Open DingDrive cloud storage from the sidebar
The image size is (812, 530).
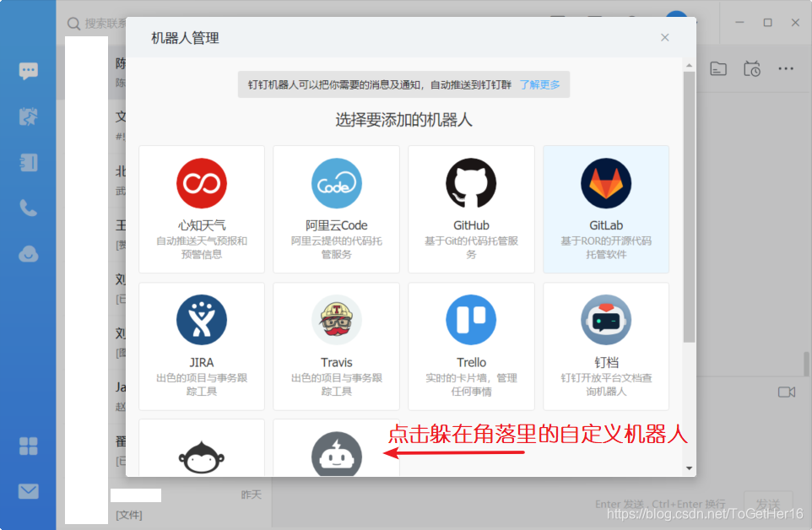click(28, 254)
